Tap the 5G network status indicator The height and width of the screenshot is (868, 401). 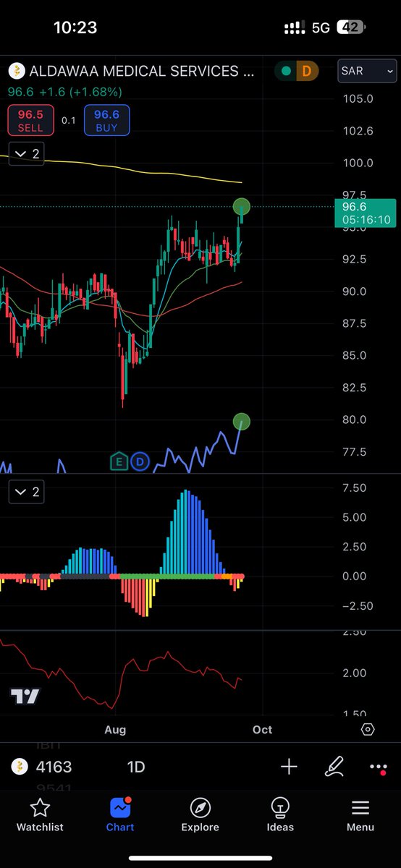(x=321, y=27)
